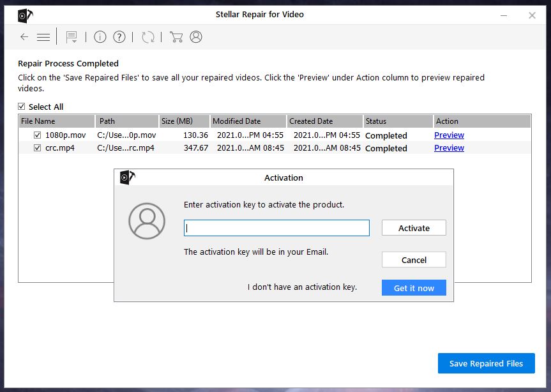Click created date 2021.0...PM 04:55

coord(327,135)
